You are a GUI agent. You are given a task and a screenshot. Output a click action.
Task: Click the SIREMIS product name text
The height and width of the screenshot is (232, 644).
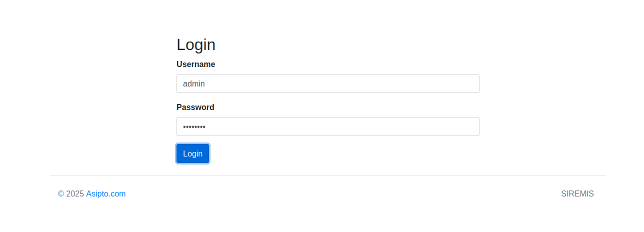click(x=577, y=193)
